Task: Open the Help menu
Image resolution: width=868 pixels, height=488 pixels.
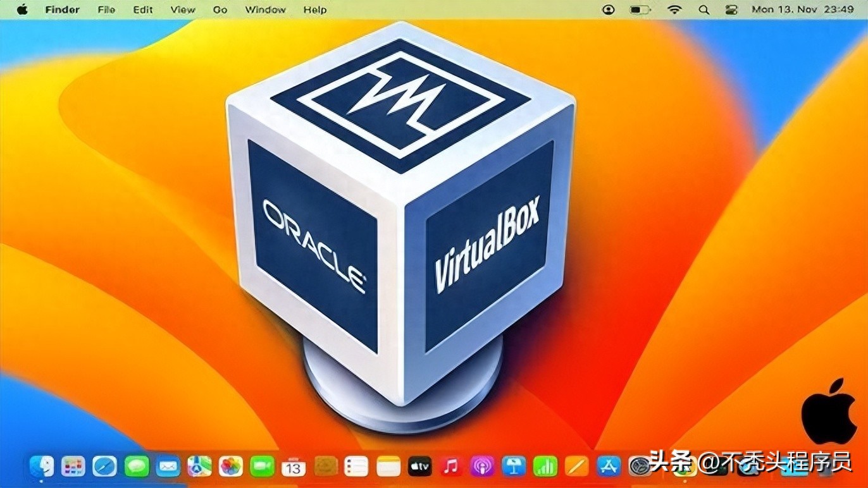Action: pos(314,9)
